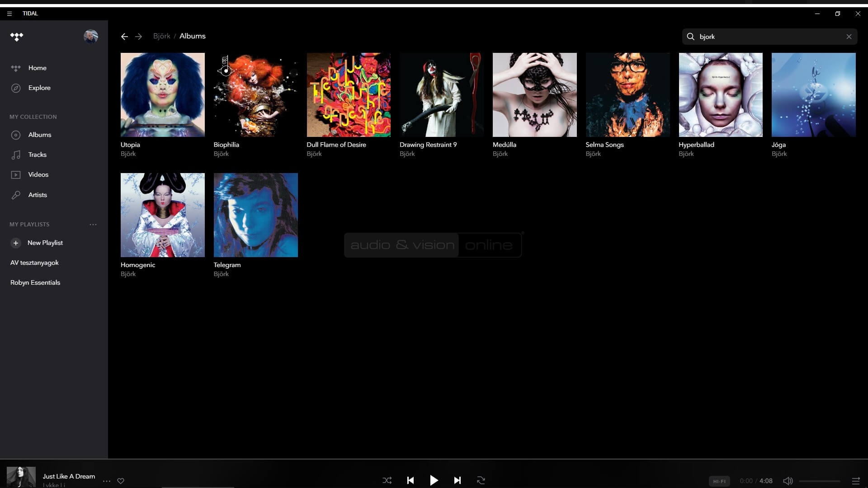Screen dimensions: 868x488
Task: Open the AV tesztanyagok playlist
Action: point(34,263)
